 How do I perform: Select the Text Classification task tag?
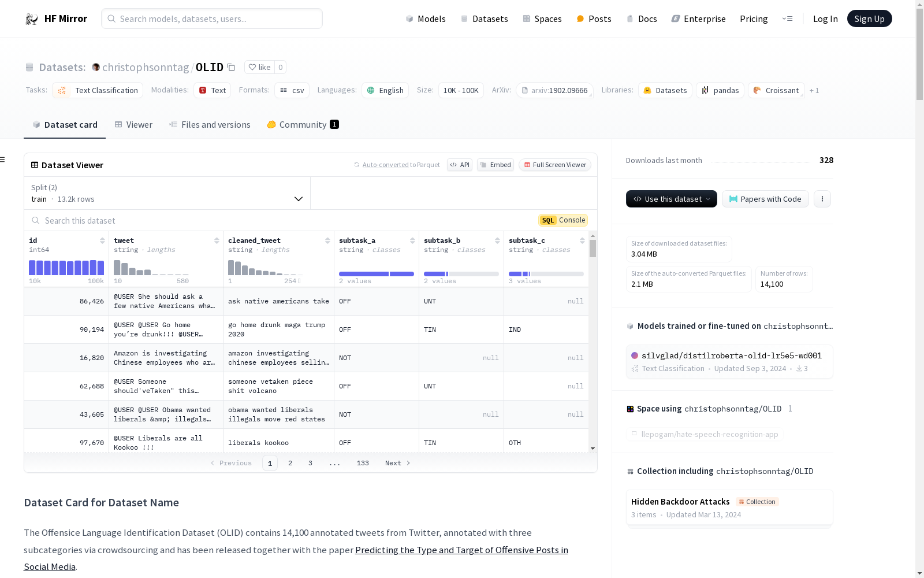(x=98, y=90)
